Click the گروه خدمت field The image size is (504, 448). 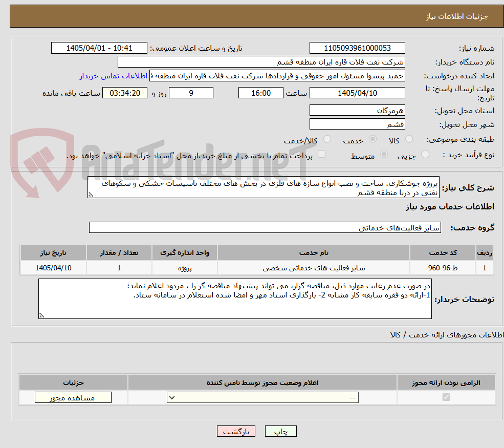[265, 227]
